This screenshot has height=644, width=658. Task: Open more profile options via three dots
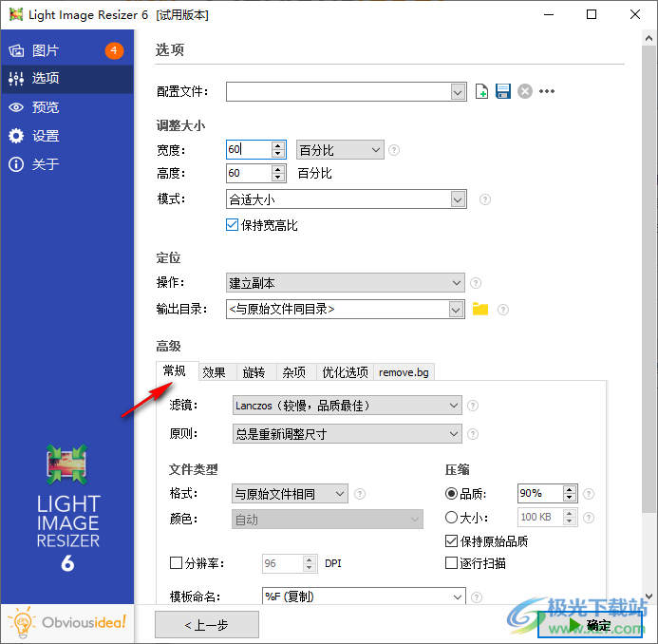tap(547, 91)
